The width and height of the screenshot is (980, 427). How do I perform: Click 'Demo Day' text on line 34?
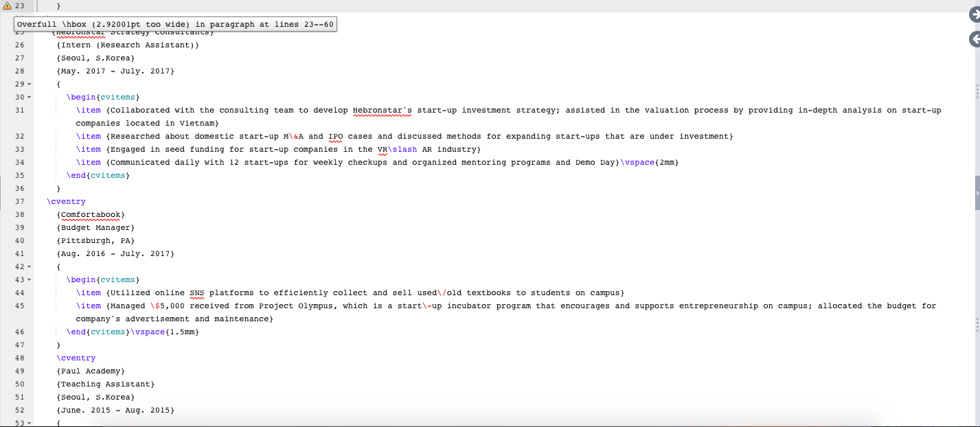click(x=595, y=163)
